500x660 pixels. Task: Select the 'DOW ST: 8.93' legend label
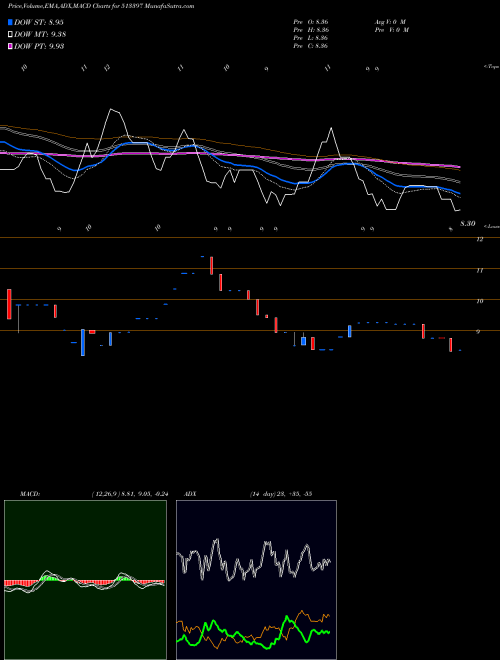coord(39,22)
